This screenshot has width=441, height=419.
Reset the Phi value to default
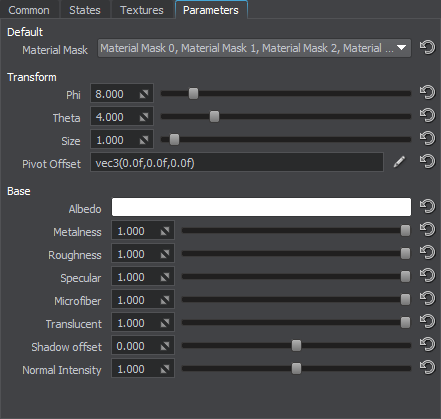[x=427, y=92]
